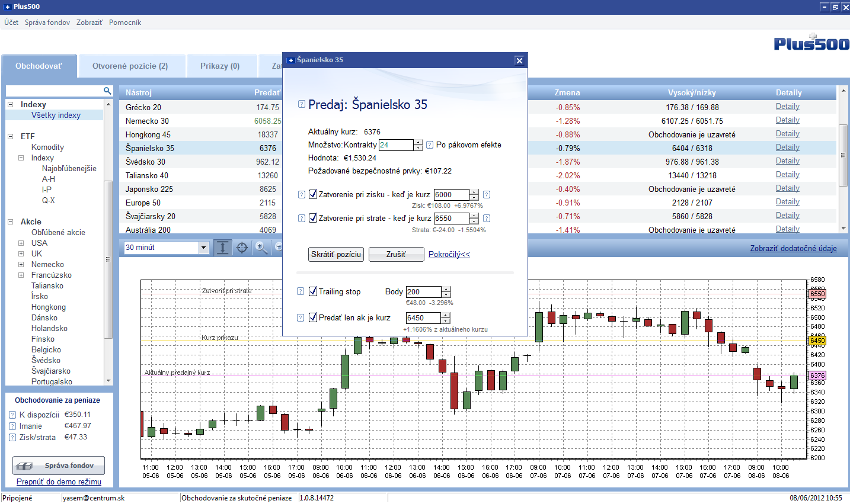Viewport: 850px width, 504px height.
Task: Collapse the Indexy subgroup under ETF
Action: click(x=21, y=158)
